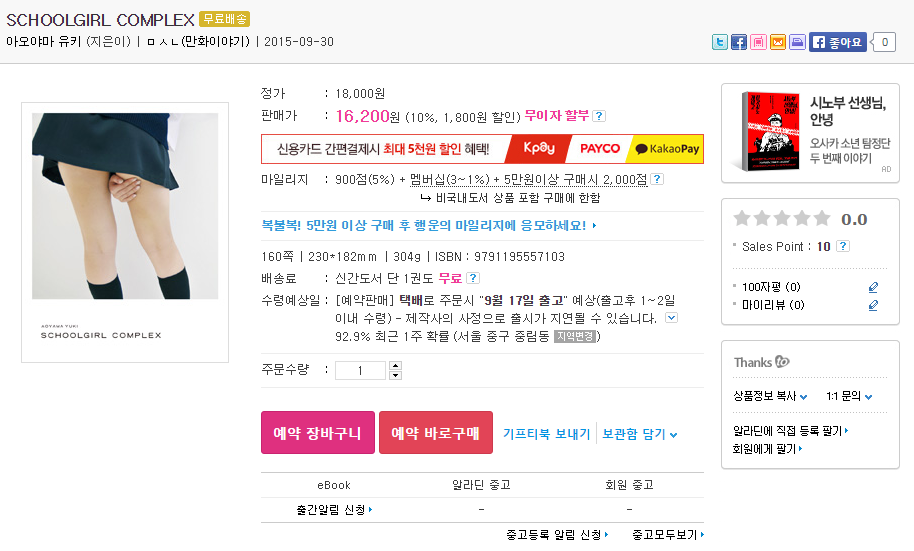Screen dimensions: 914x551
Task: Open help icon beside Sales Point
Action: tap(842, 246)
